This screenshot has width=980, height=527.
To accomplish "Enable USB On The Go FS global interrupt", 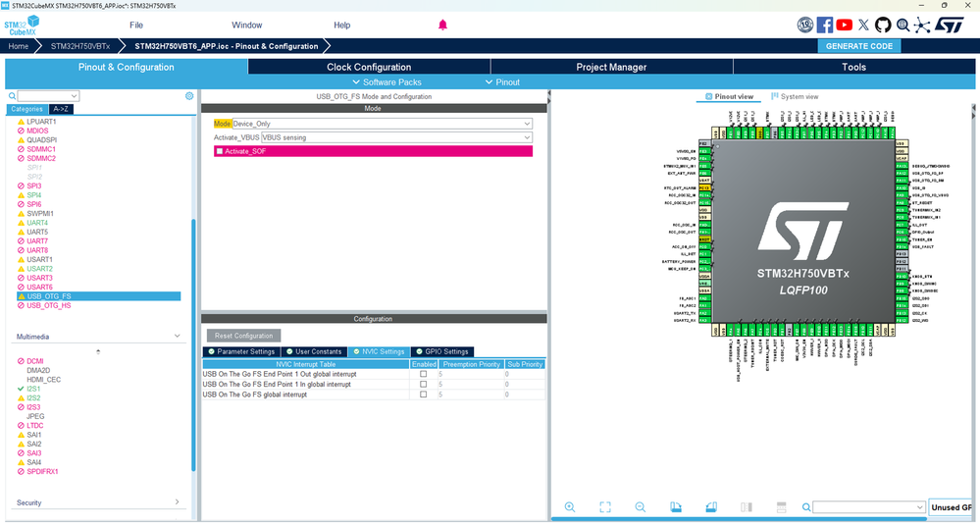I will coord(423,395).
